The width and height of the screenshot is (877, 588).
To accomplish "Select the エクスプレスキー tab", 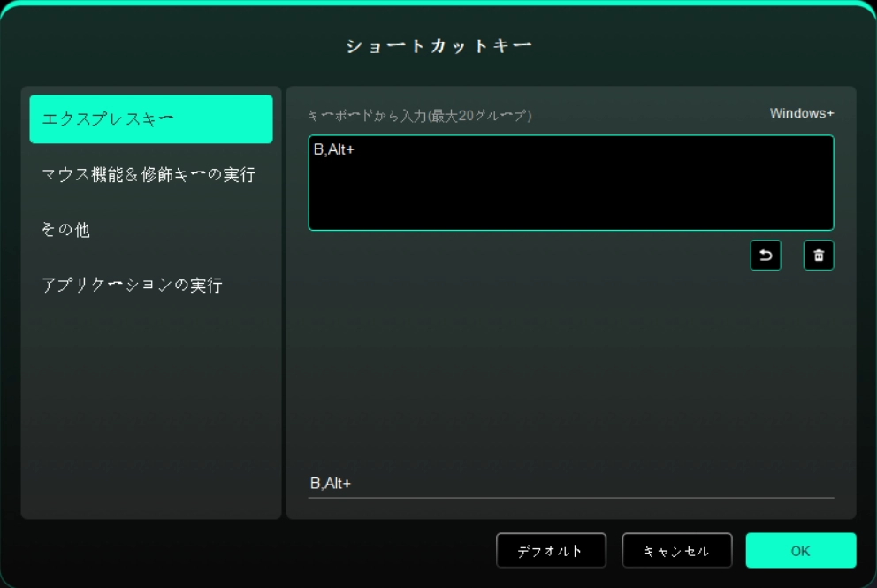I will [x=151, y=119].
